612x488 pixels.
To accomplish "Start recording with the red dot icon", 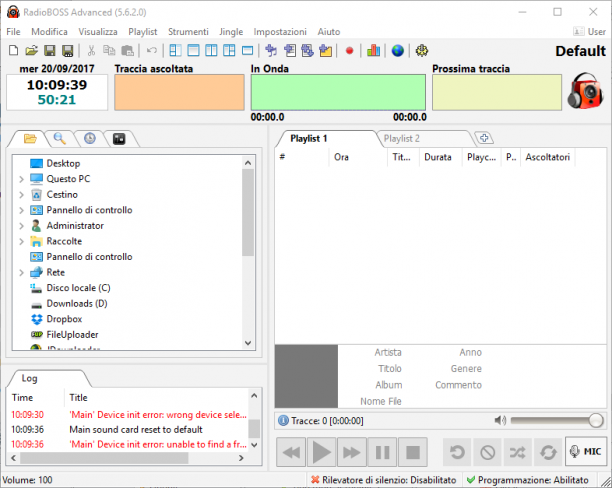I will [349, 51].
